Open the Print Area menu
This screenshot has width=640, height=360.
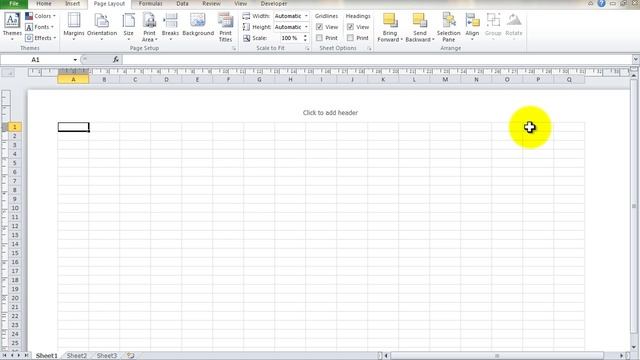pos(149,27)
